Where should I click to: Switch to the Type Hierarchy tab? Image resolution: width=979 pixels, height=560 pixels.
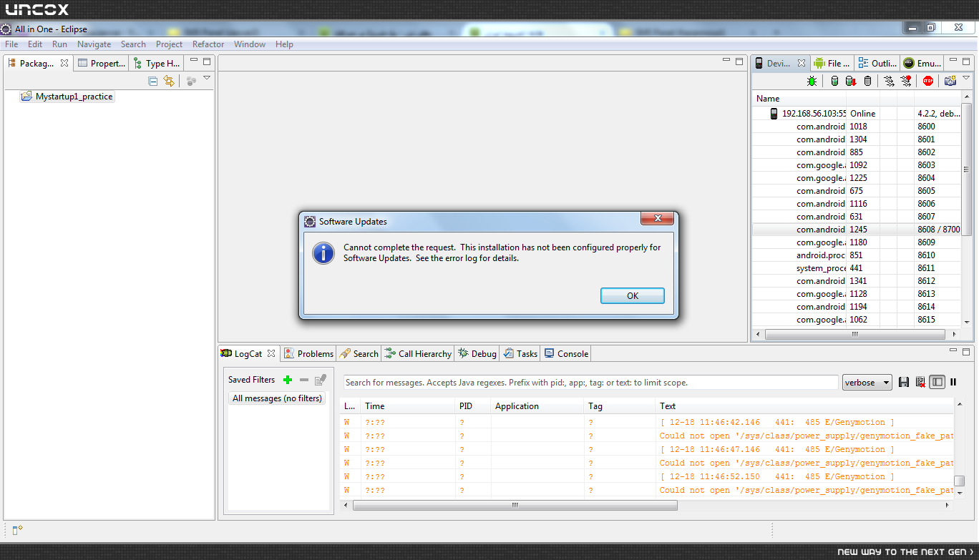(157, 63)
